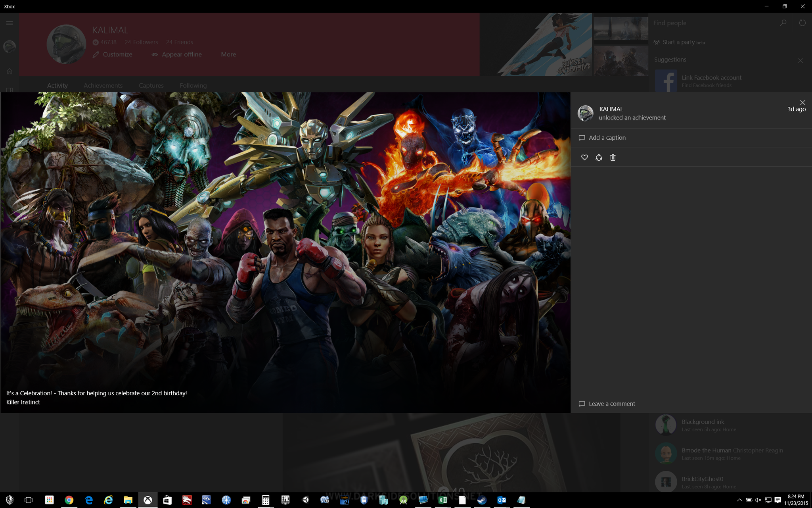
Task: Click profile avatar in the left sidebar
Action: point(10,46)
